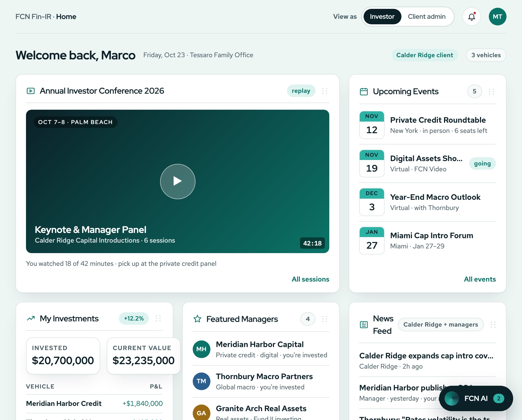Image resolution: width=522 pixels, height=420 pixels.
Task: Open All events link
Action: (480, 279)
